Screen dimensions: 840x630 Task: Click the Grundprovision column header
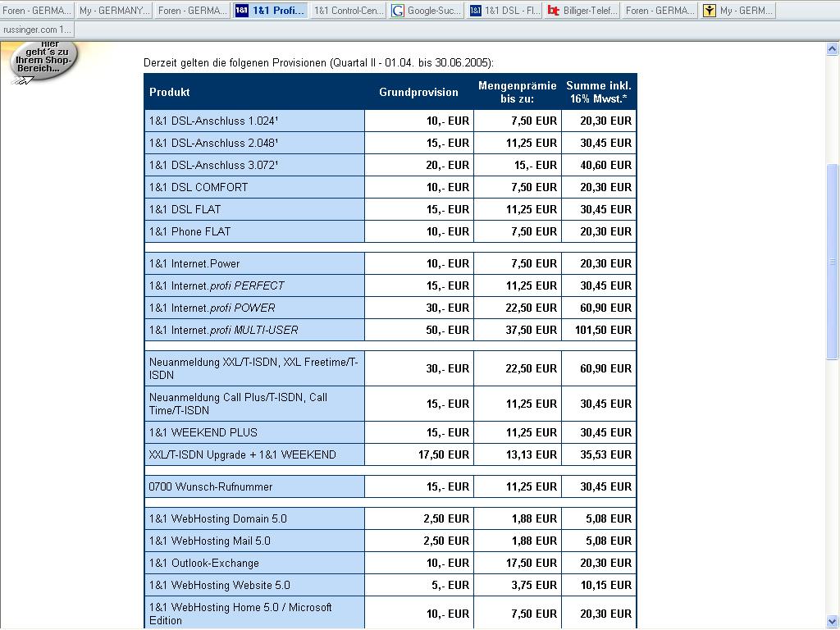418,92
